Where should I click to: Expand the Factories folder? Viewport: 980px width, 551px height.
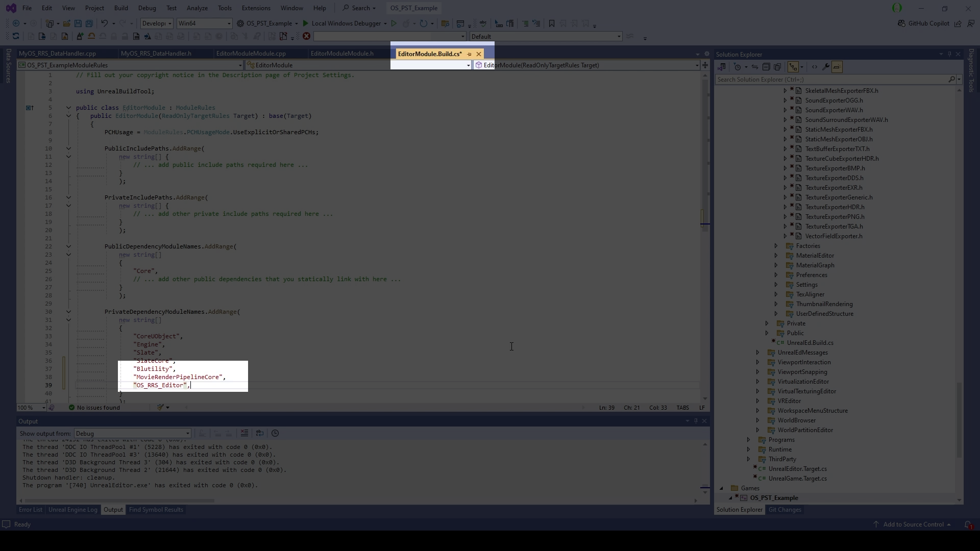click(x=776, y=246)
